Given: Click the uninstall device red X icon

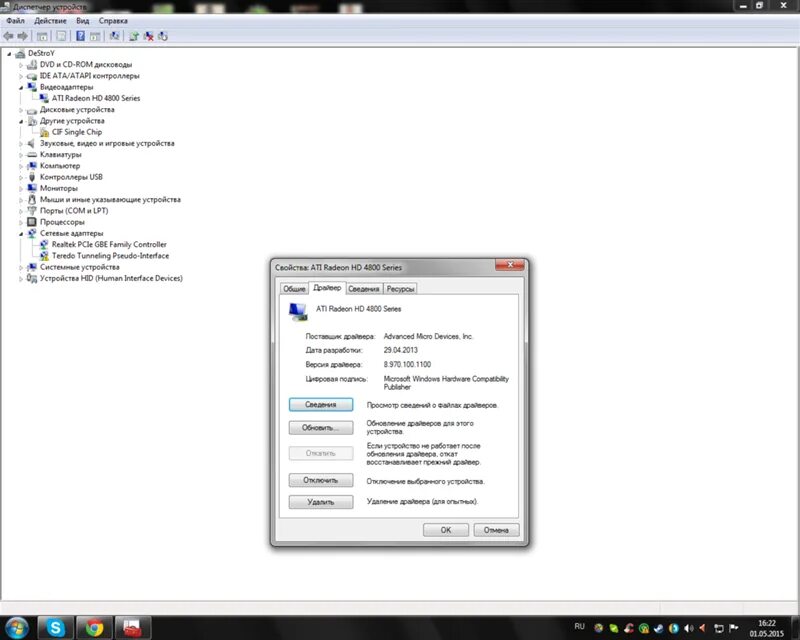Looking at the screenshot, I should [x=148, y=36].
